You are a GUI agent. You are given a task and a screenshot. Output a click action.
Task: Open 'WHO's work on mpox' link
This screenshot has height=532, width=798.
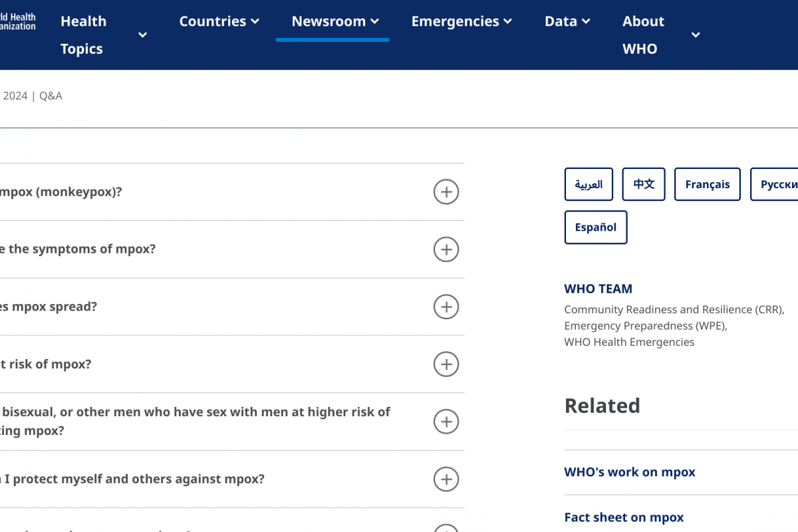[x=630, y=472]
